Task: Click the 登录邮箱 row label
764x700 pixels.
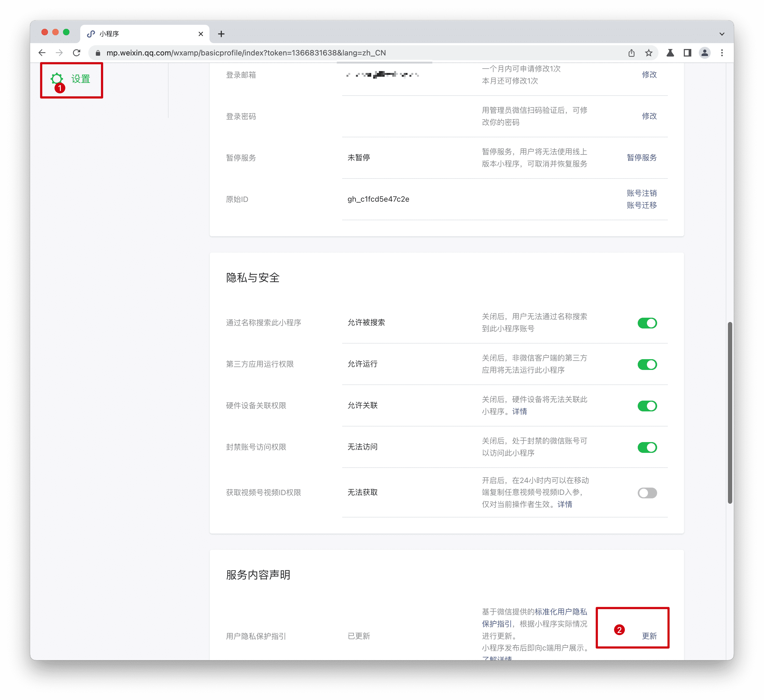Action: point(241,75)
